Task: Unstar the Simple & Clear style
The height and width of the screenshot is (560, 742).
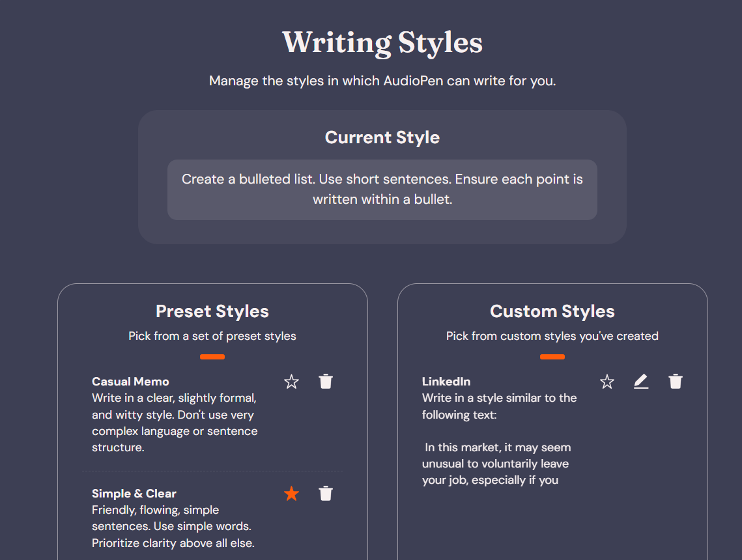Action: [x=291, y=494]
